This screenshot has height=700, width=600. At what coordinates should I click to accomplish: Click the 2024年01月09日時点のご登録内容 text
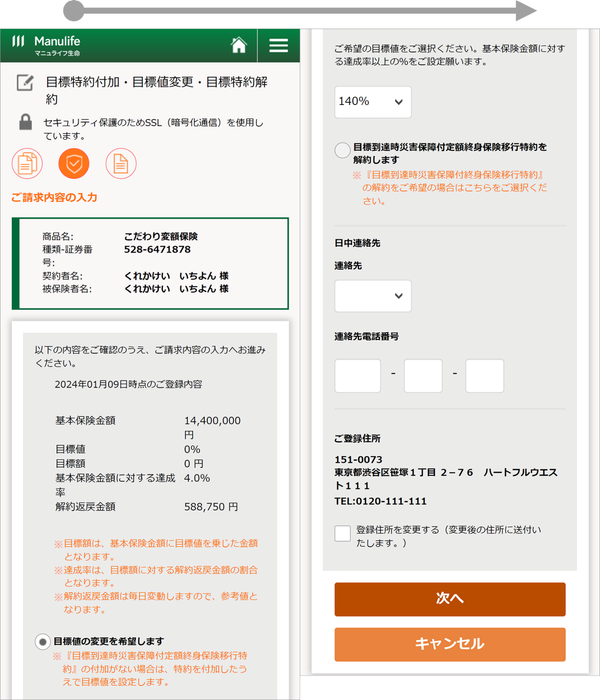128,384
